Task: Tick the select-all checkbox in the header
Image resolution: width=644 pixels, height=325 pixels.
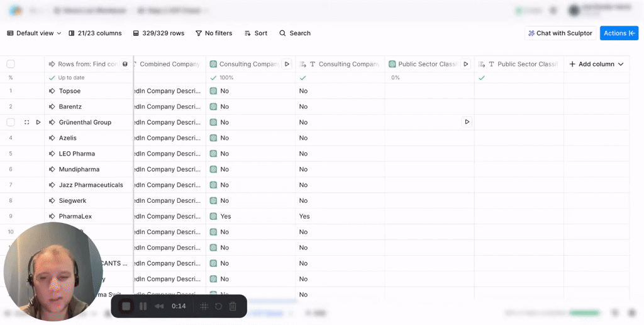Action: (x=11, y=64)
